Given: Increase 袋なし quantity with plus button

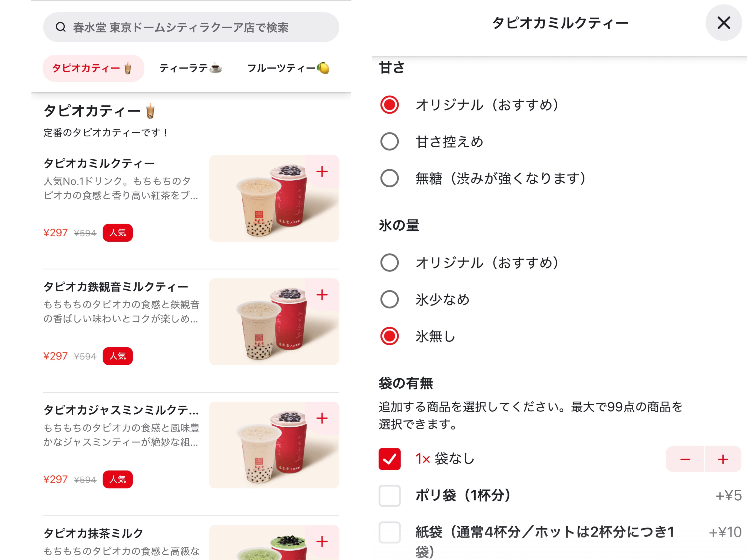Looking at the screenshot, I should 723,459.
